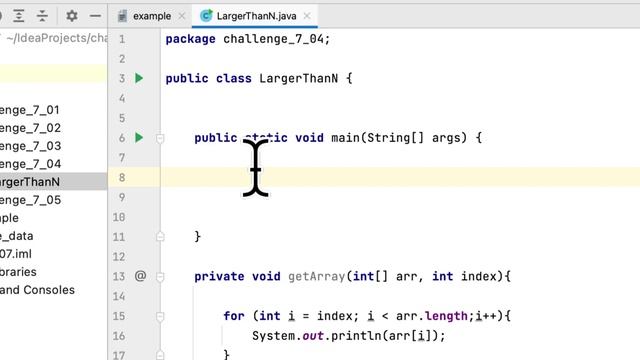Switch to the example tab

click(x=152, y=16)
